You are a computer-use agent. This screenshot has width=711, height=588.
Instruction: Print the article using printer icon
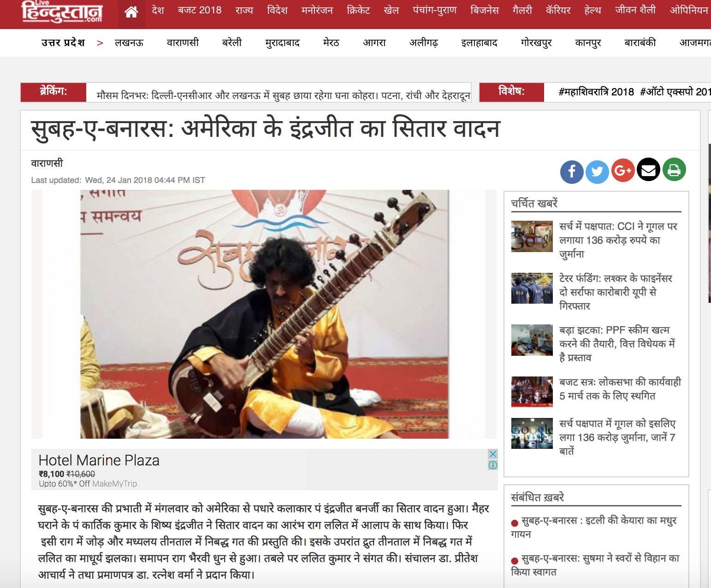[674, 170]
